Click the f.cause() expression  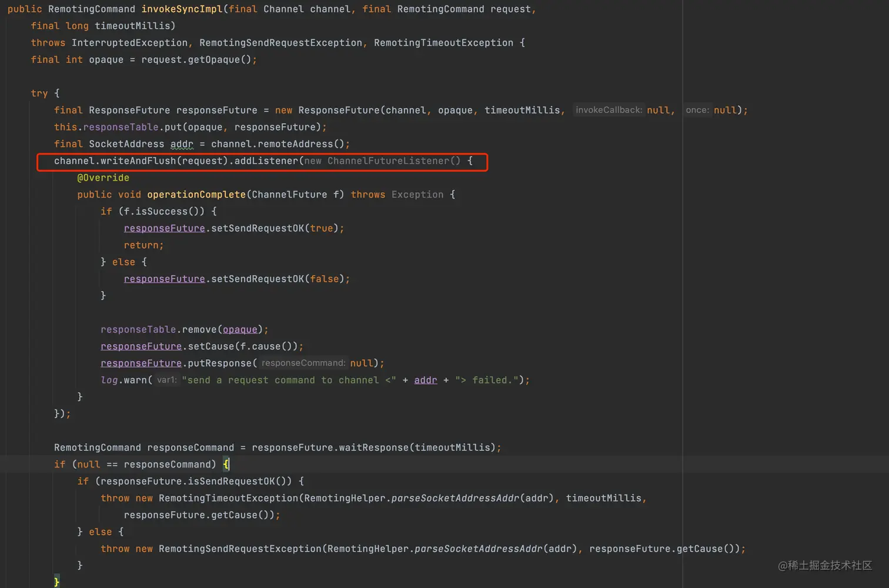tap(266, 346)
